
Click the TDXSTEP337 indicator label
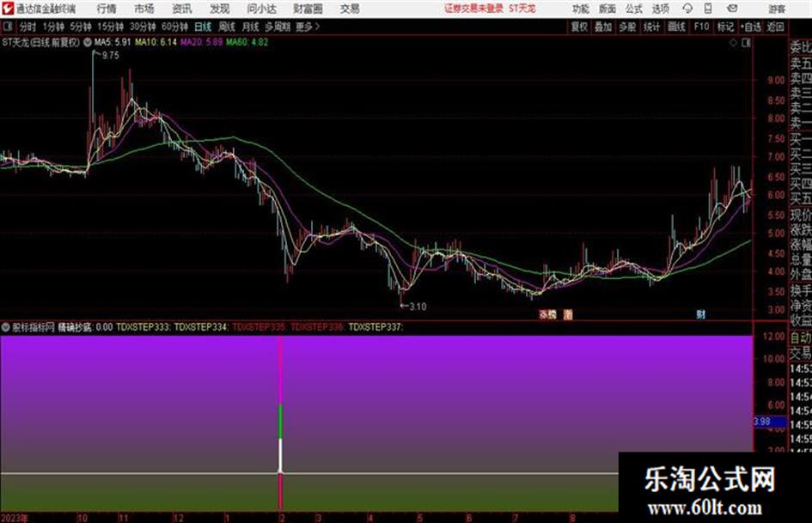[376, 327]
